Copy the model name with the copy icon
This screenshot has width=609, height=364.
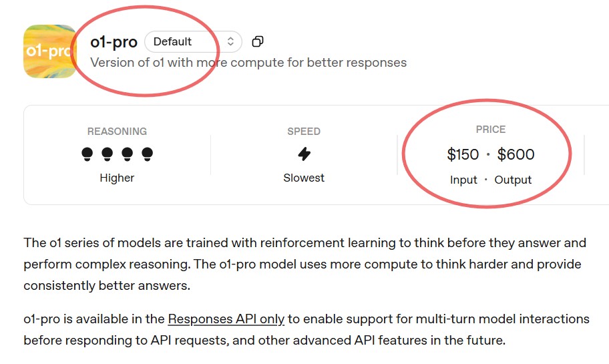pos(258,41)
